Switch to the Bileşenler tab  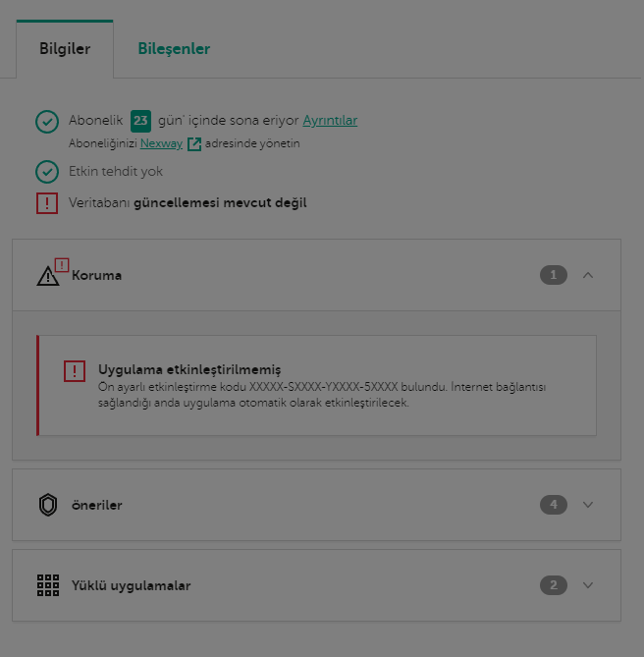(174, 49)
